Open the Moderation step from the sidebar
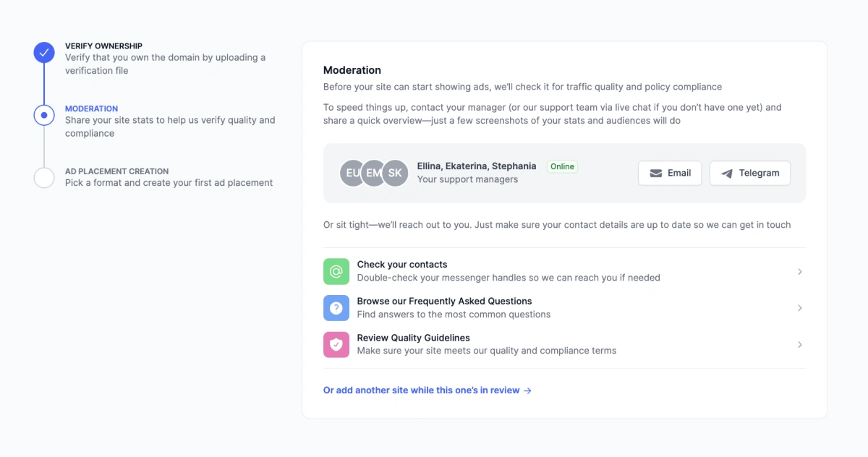The image size is (868, 457). pos(91,108)
